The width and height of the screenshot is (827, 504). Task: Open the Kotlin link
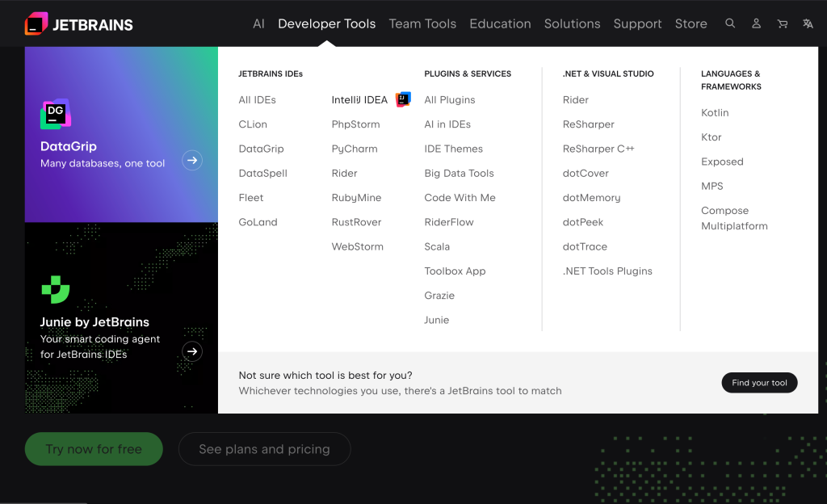pos(715,112)
